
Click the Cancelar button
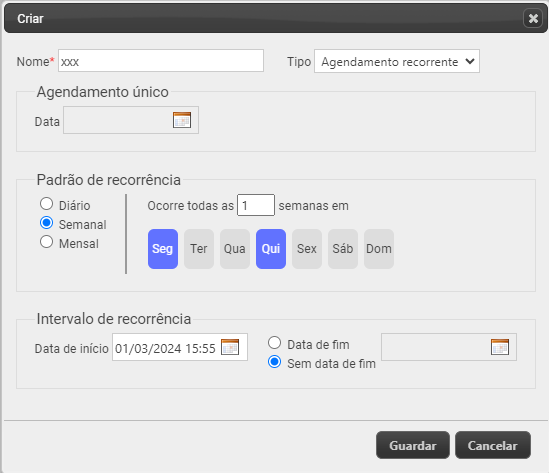click(x=493, y=445)
